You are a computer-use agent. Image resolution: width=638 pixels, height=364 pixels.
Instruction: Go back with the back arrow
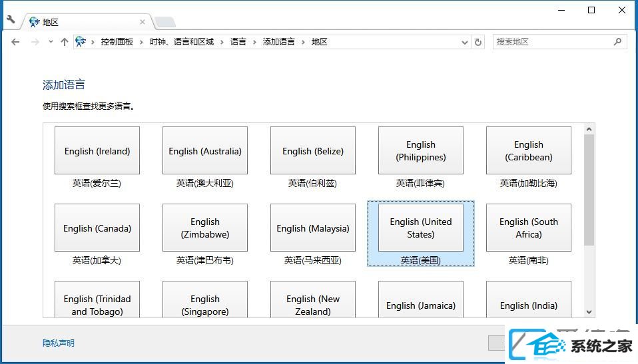point(15,42)
